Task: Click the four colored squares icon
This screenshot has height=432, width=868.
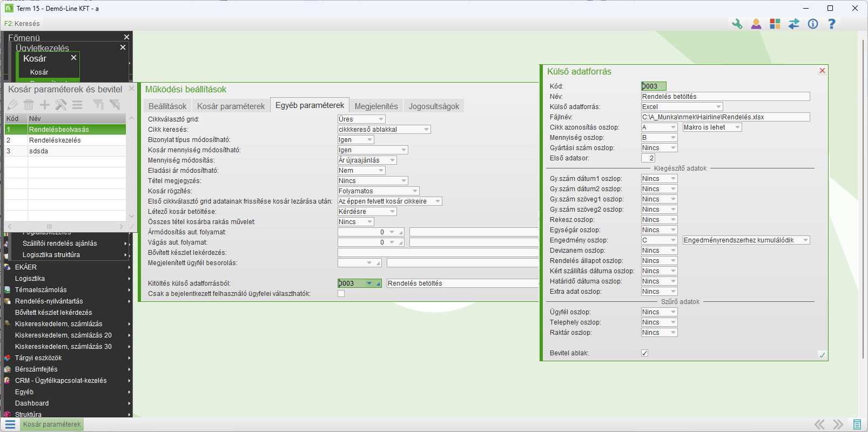Action: (x=775, y=24)
